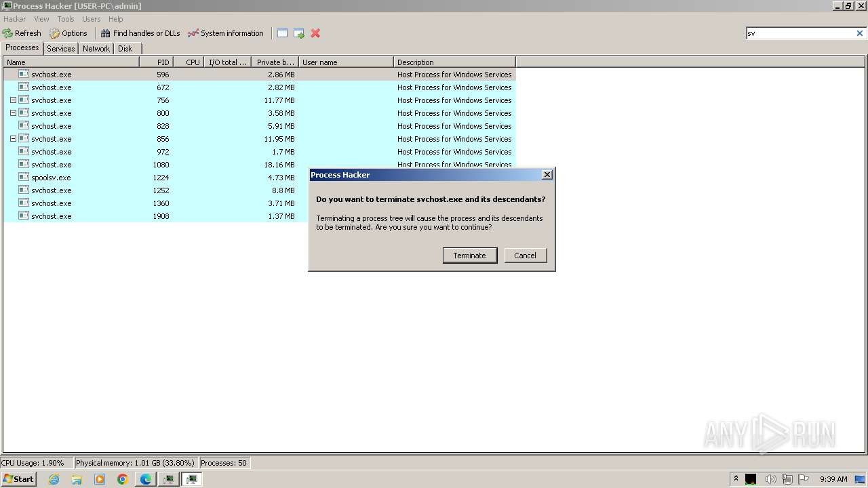
Task: Click the Process Hacker CPU graph tray icon
Action: pos(751,479)
